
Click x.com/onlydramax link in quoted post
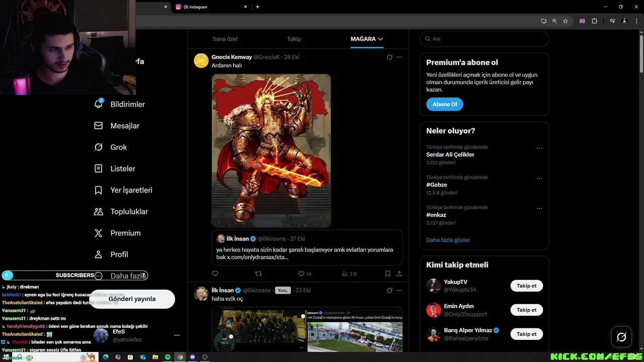click(258, 257)
